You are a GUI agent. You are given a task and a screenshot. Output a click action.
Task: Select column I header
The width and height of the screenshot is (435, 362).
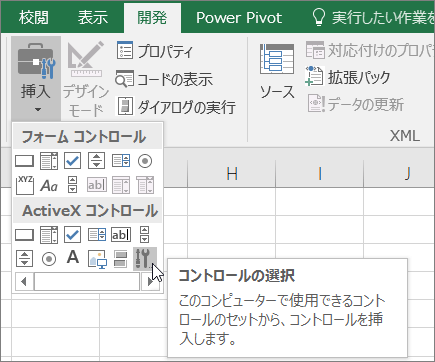pyautogui.click(x=320, y=173)
